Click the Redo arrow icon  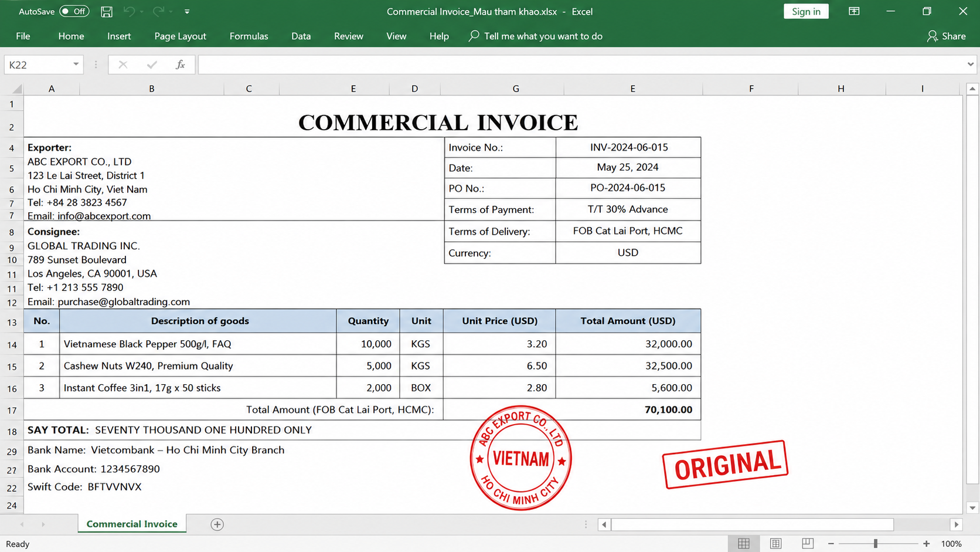click(x=158, y=11)
